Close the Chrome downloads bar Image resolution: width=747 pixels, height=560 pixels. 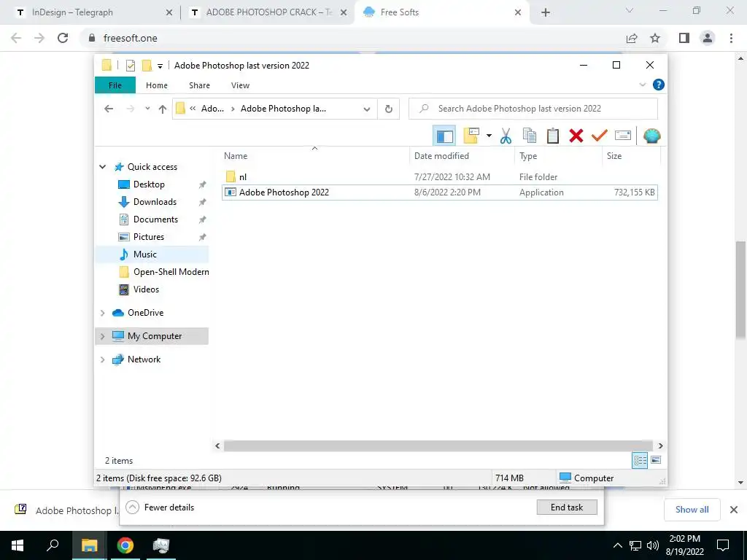[734, 510]
